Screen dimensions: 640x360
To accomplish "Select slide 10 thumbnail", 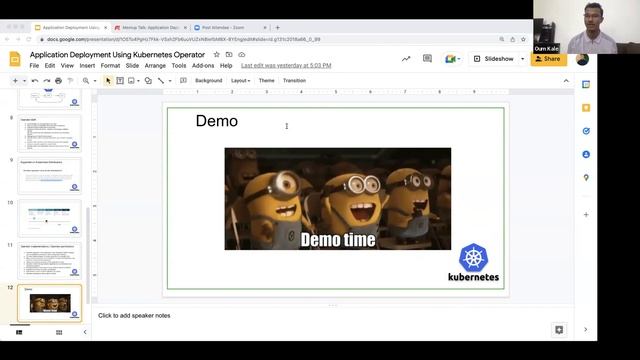I will tap(49, 218).
